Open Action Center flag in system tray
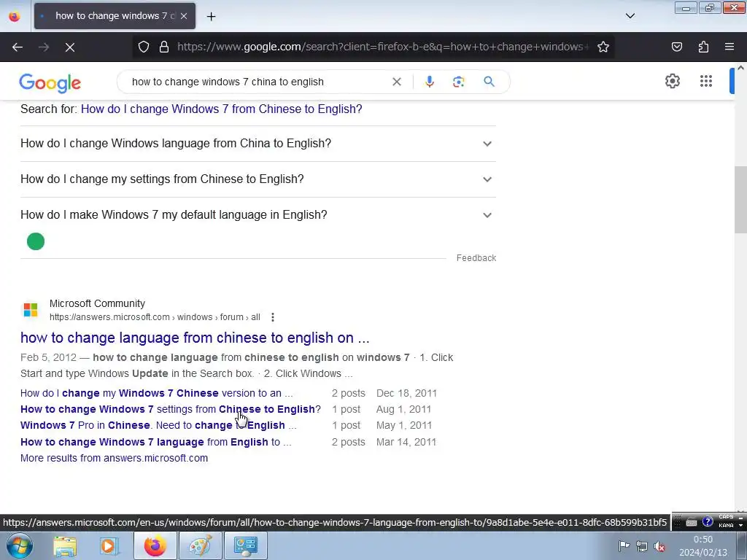The height and width of the screenshot is (560, 747). coord(624,546)
